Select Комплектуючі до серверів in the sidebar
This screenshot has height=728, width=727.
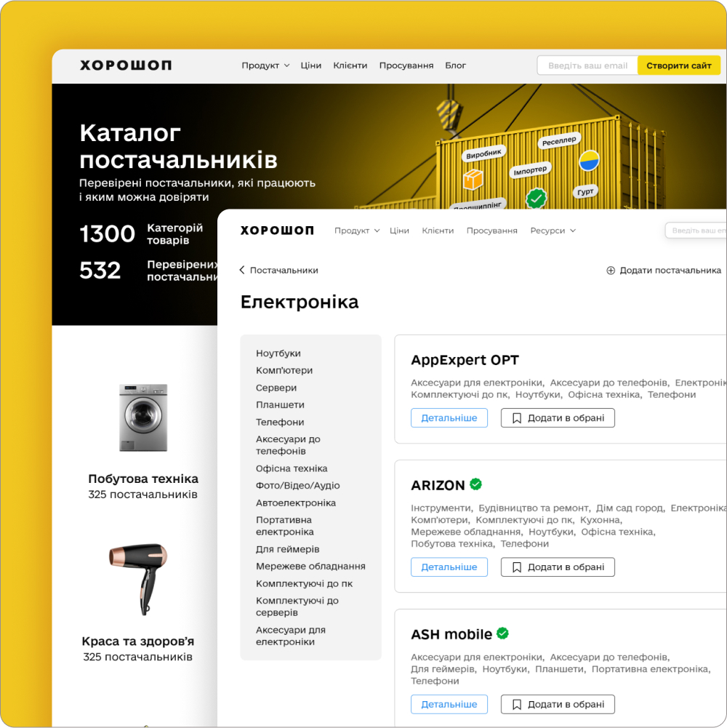coord(297,607)
